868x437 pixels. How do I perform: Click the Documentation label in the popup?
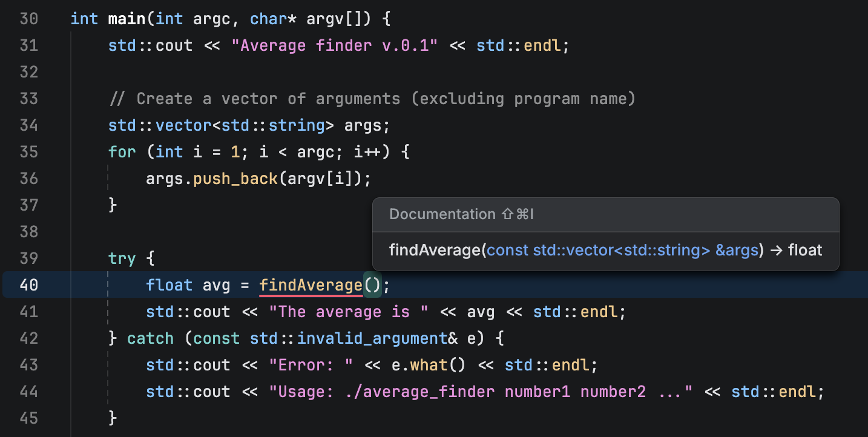point(442,214)
